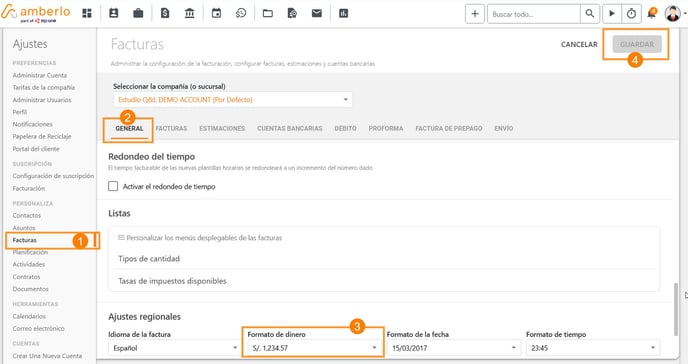Viewport: 688px width, 364px height.
Task: Open the contract document icon
Action: coord(292,14)
